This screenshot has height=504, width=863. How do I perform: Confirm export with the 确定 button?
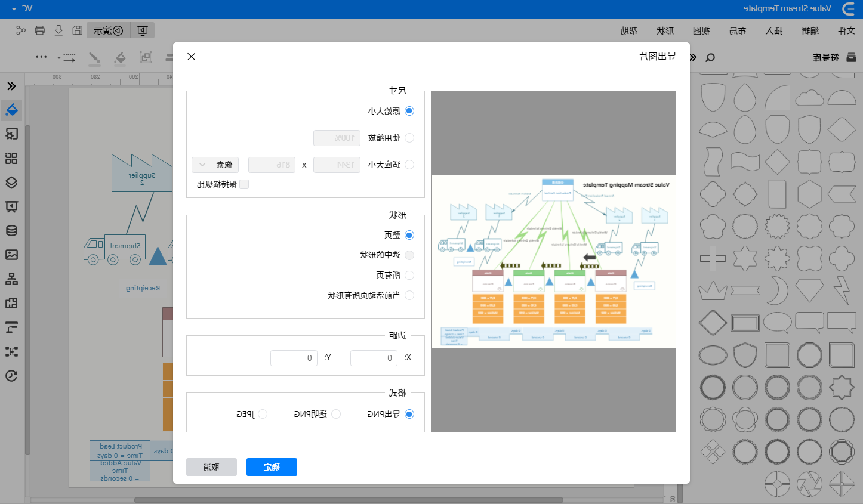[272, 467]
